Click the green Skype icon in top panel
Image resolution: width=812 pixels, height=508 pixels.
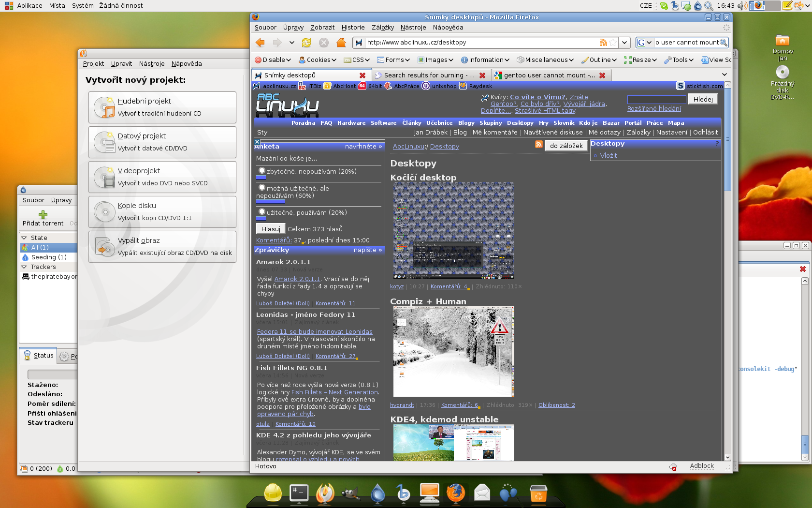[664, 6]
